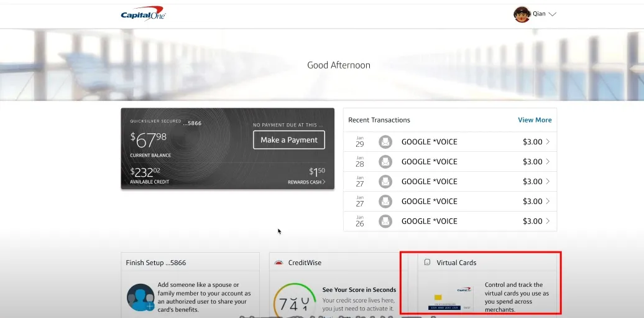Viewport: 644px width, 318px height.
Task: Click the first Jan 27 transaction receipt icon
Action: 385,182
